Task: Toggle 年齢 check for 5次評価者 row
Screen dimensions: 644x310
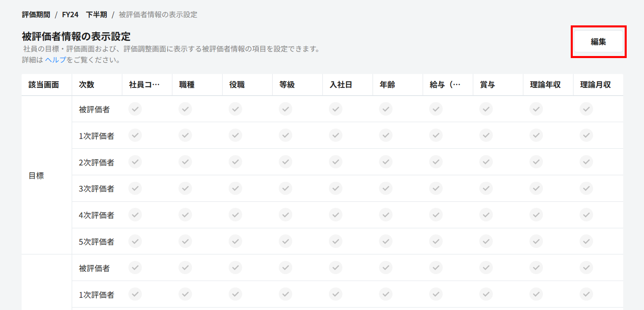Action: 386,241
